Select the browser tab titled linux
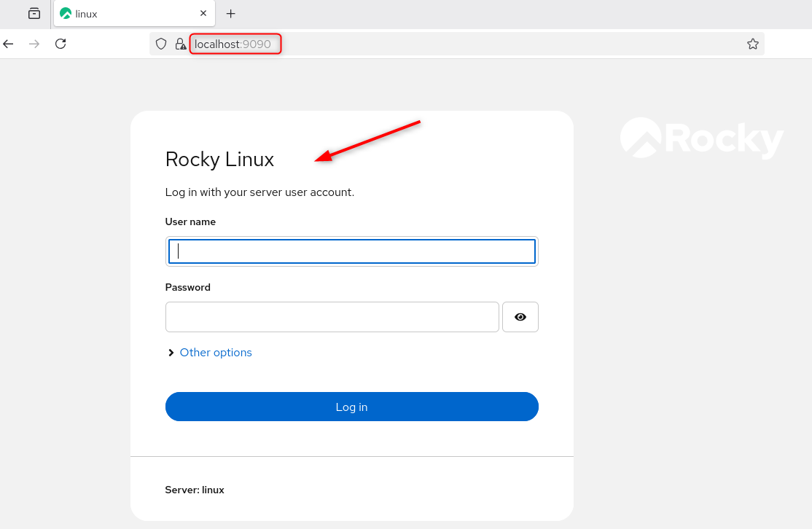The image size is (812, 529). point(134,13)
